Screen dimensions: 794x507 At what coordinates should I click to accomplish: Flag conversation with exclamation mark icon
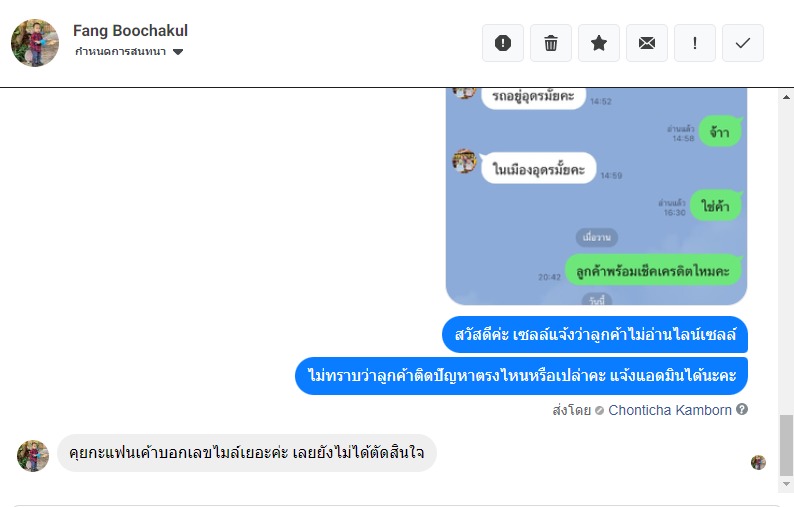point(695,43)
